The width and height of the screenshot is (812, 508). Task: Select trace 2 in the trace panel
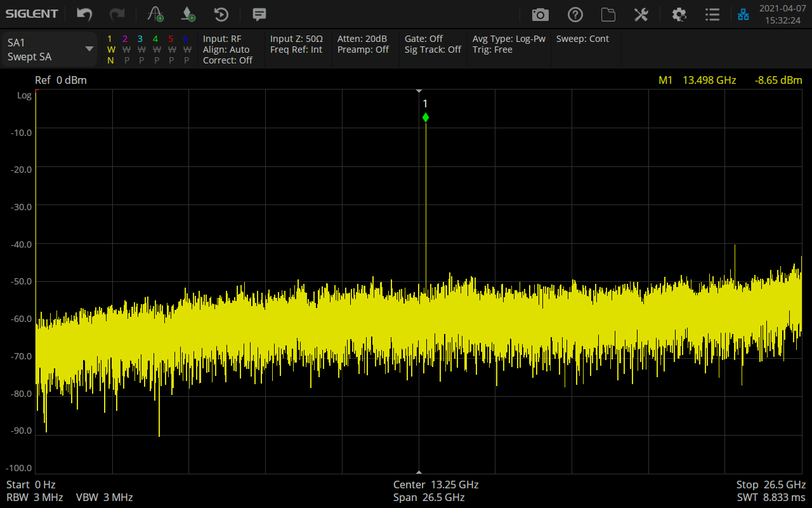(126, 49)
